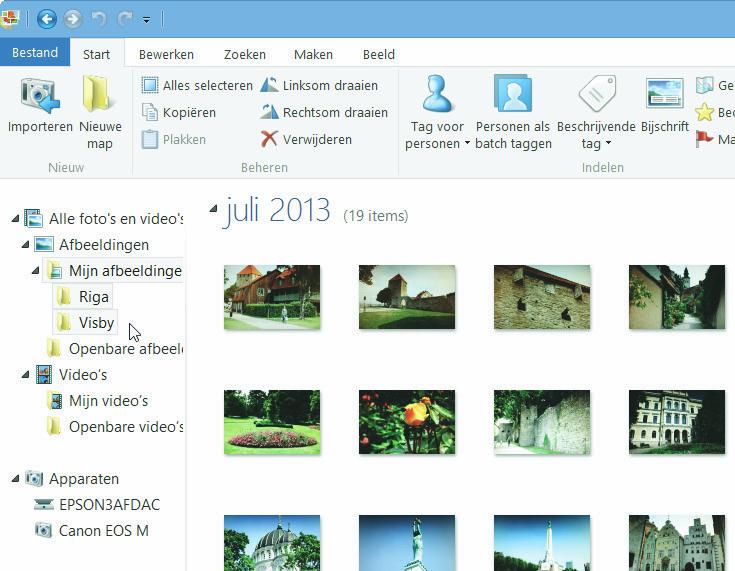Select the city wall with trees photo
Screen dimensions: 735x571
pyautogui.click(x=542, y=421)
